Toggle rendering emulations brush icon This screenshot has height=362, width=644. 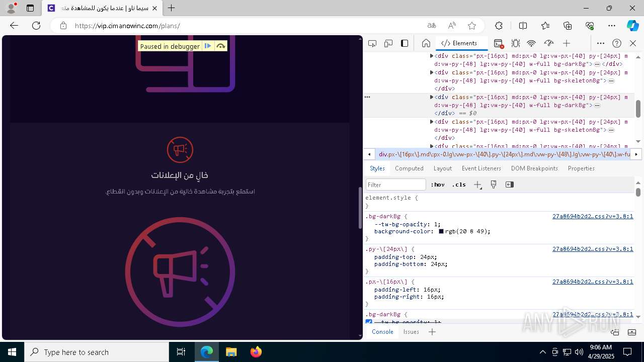click(x=494, y=185)
